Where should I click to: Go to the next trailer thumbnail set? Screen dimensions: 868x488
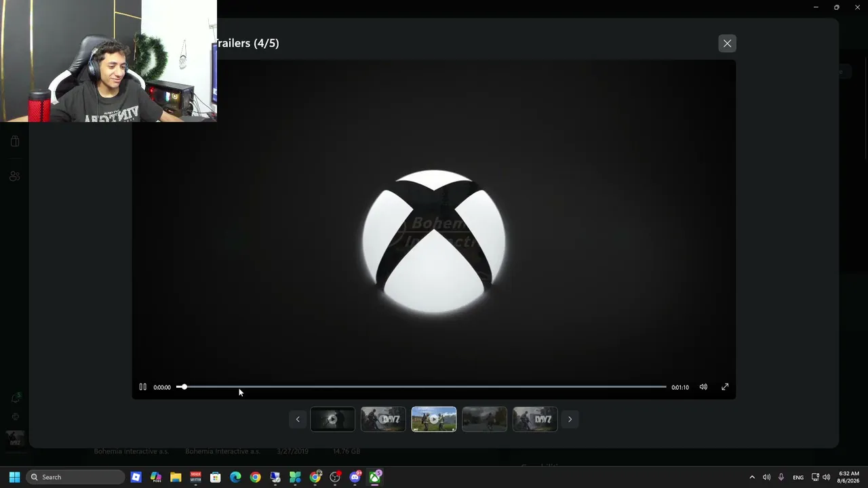coord(570,420)
